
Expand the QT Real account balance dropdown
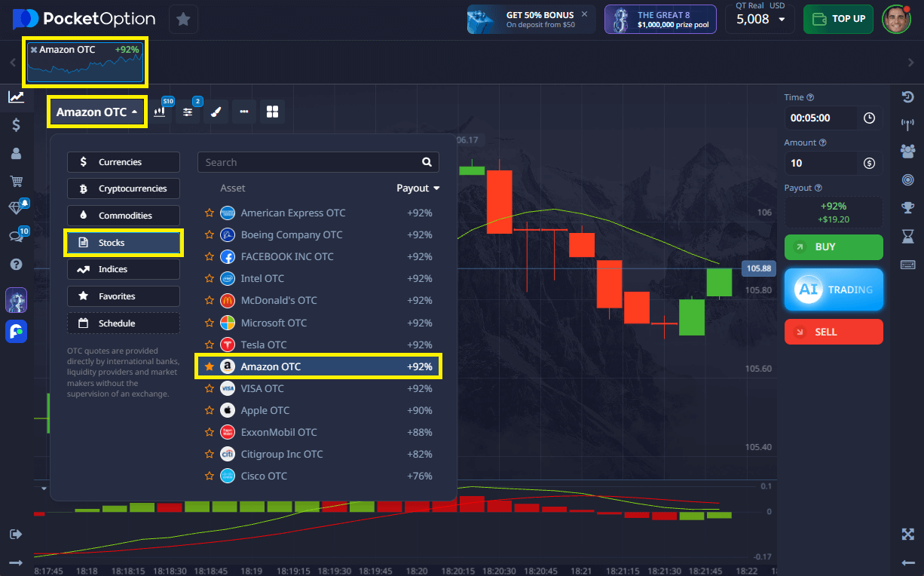click(x=782, y=20)
